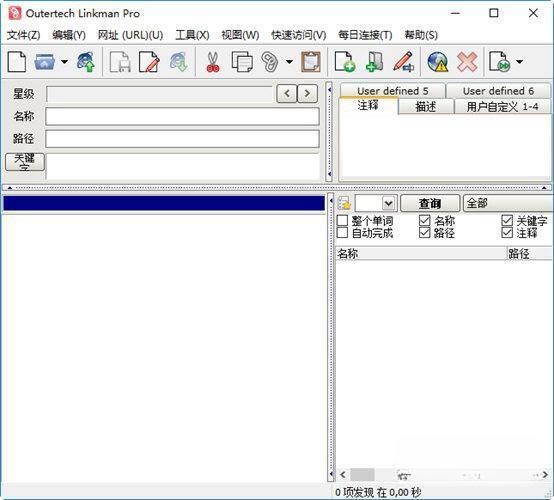Viewport: 554px width, 500px height.
Task: Click the 名称 column header in results
Action: [x=421, y=254]
